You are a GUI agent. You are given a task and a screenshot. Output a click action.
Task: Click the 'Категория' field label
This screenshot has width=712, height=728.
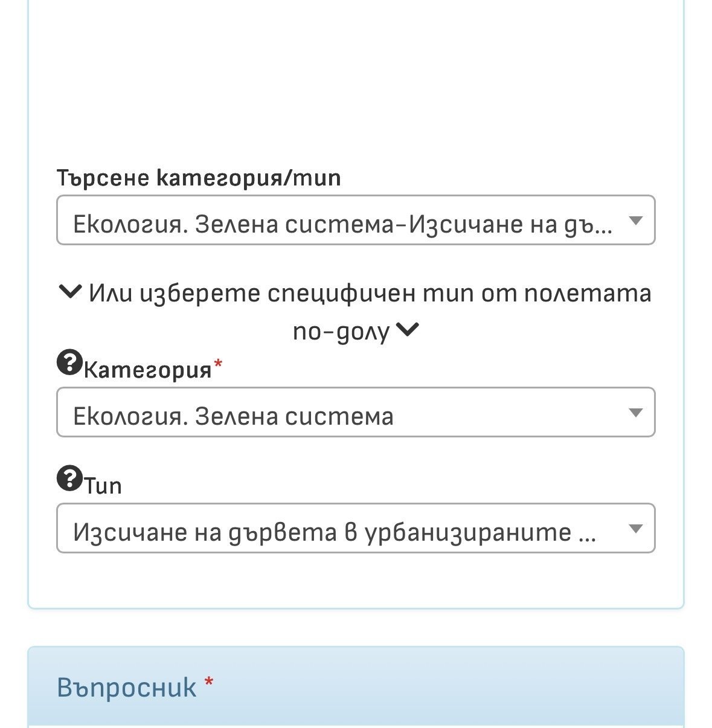(148, 369)
